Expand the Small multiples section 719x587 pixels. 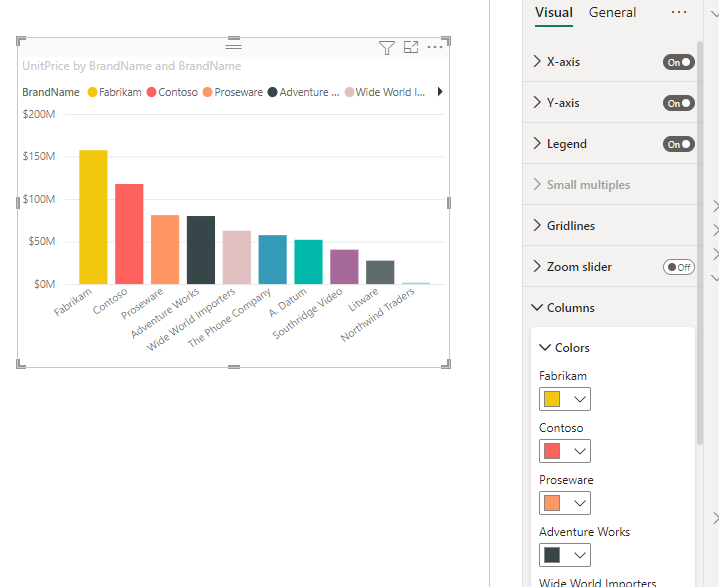pyautogui.click(x=537, y=184)
